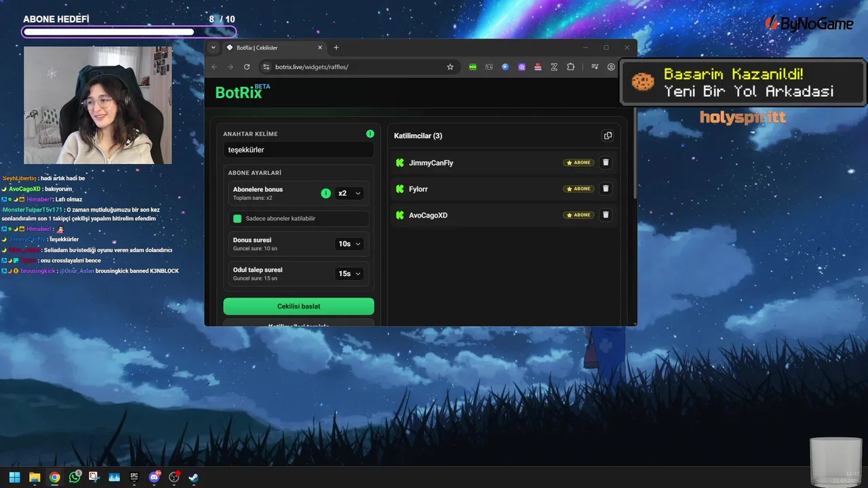Click the ByNoGame logo

pos(809,23)
